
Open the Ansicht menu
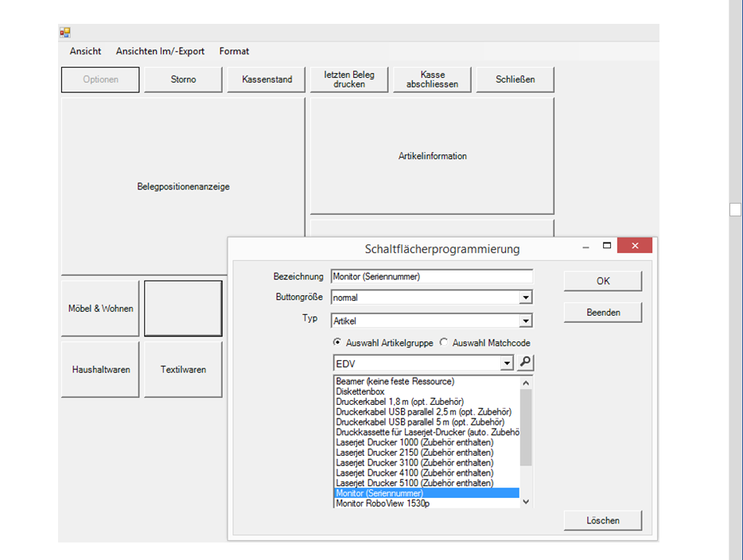[x=85, y=51]
